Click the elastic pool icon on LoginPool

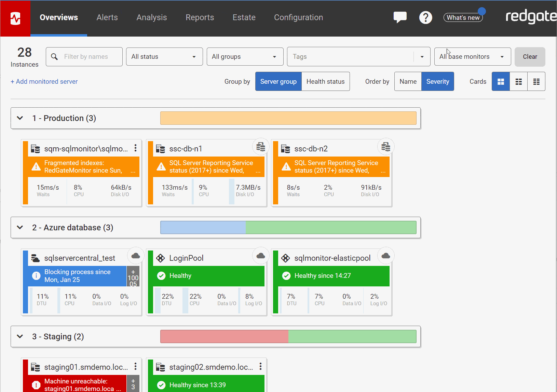(x=161, y=258)
